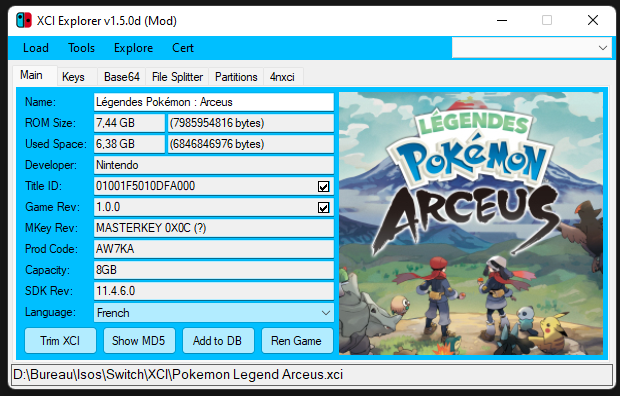Open the Explore menu
This screenshot has height=396, width=620.
[133, 48]
